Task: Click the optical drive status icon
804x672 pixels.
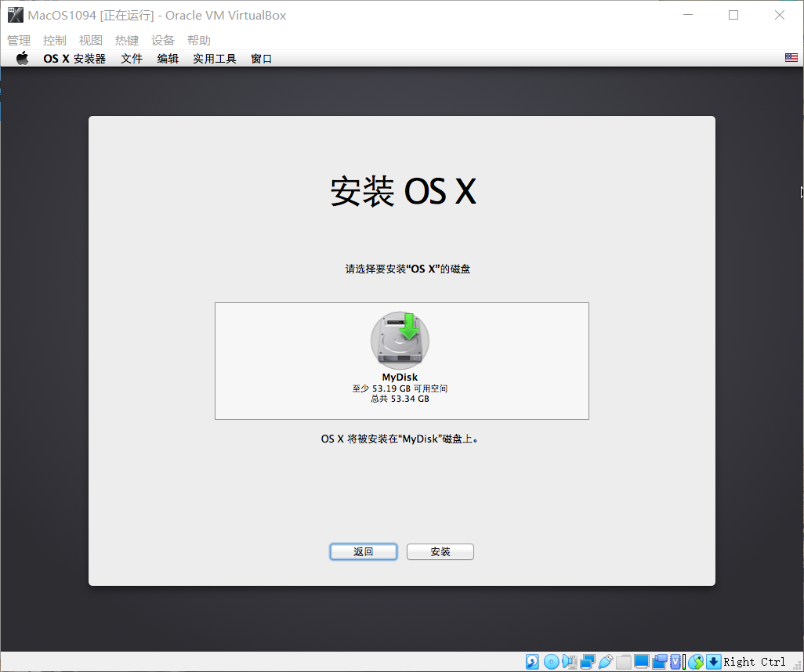Action: [551, 661]
